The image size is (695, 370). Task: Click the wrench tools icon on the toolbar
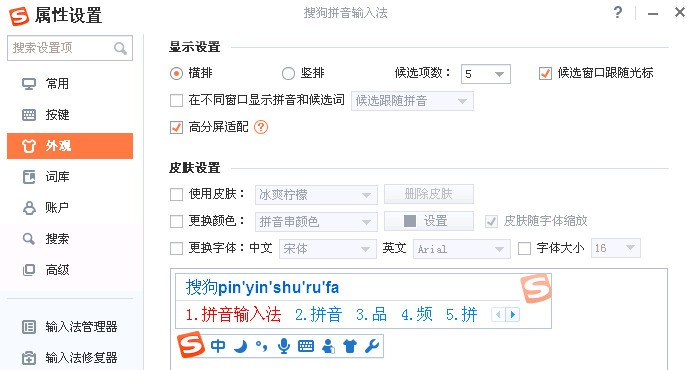(372, 346)
